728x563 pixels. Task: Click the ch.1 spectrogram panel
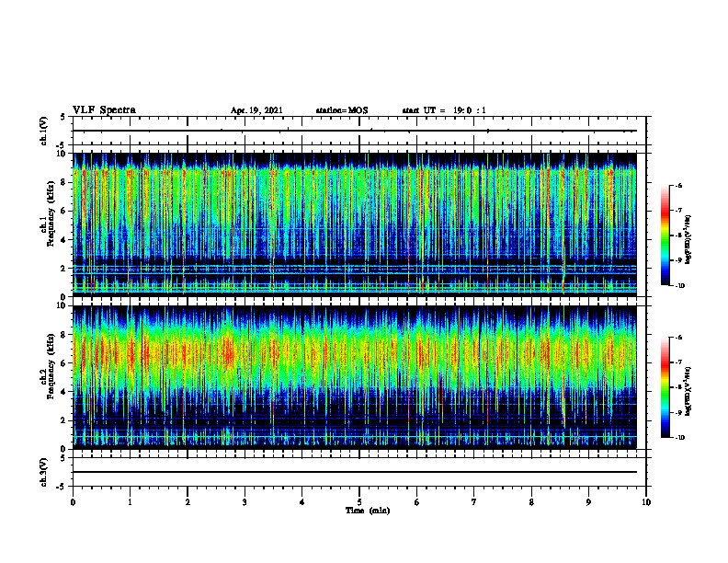point(355,224)
